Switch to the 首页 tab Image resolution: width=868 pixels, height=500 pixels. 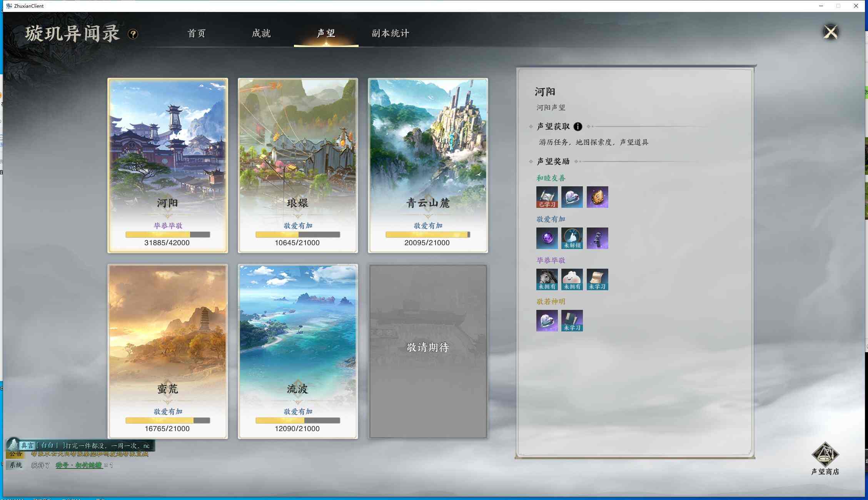click(x=197, y=33)
